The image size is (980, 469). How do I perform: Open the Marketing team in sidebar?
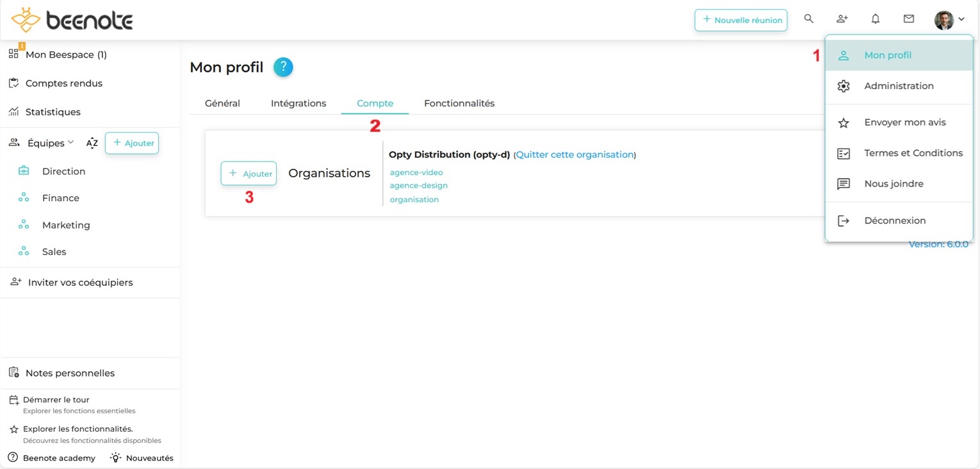click(66, 225)
